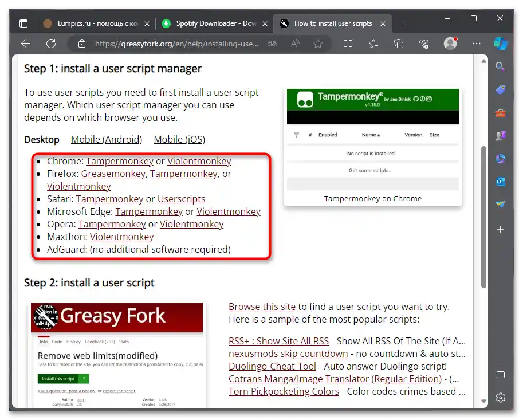The height and width of the screenshot is (420, 523).
Task: Open RSS+ : Show Site All RSS script
Action: tap(278, 341)
